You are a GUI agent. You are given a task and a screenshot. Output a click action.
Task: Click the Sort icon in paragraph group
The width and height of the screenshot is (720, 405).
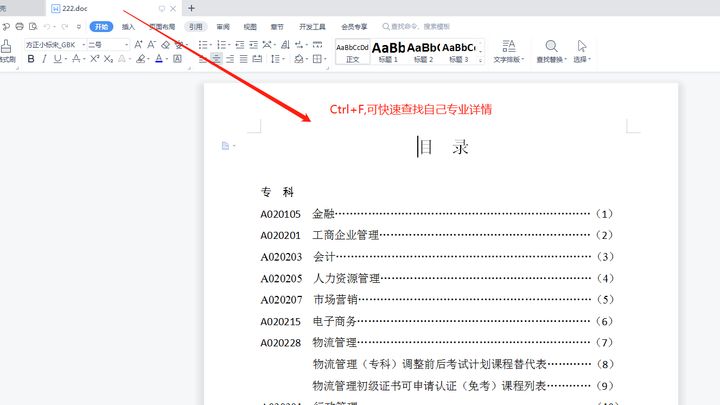[x=285, y=45]
